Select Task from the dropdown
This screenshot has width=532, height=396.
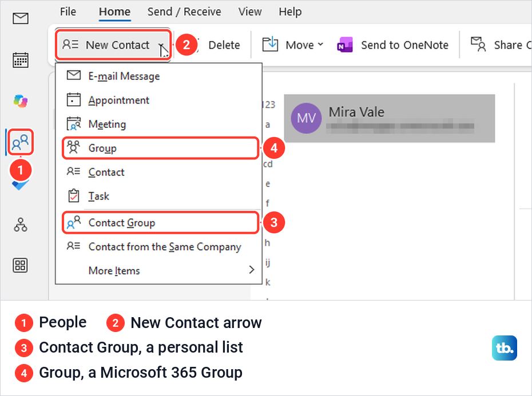(x=159, y=196)
